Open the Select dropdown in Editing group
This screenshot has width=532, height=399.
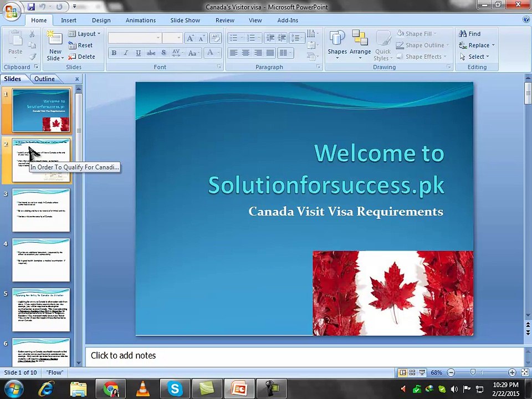pyautogui.click(x=475, y=57)
